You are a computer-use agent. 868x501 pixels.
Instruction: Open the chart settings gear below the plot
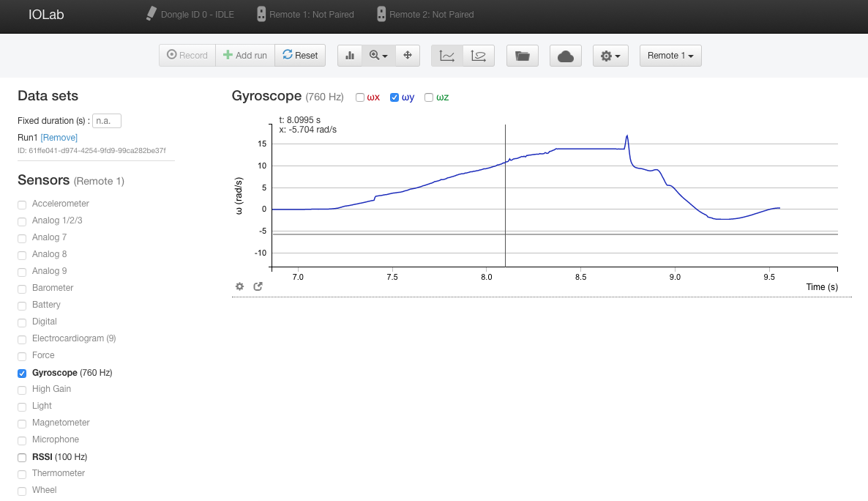tap(240, 286)
